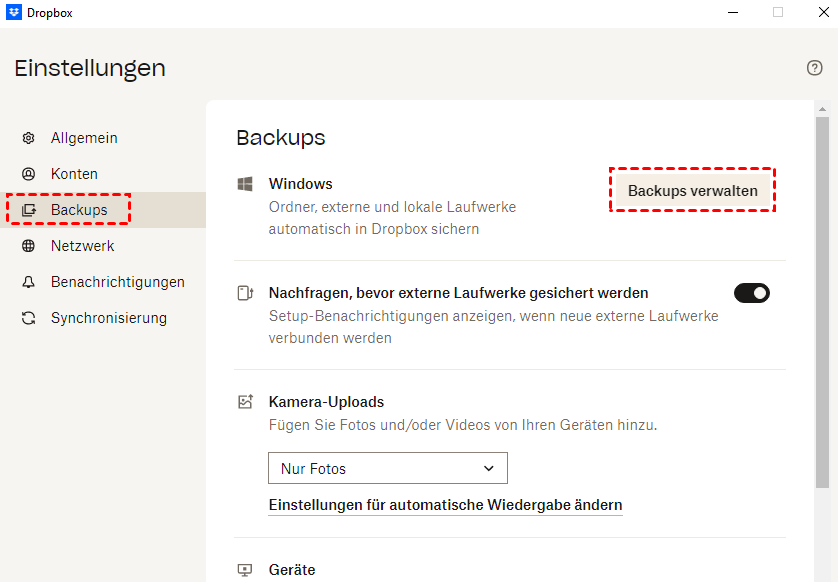Click the Backups sidebar icon
838x582 pixels.
coord(29,210)
